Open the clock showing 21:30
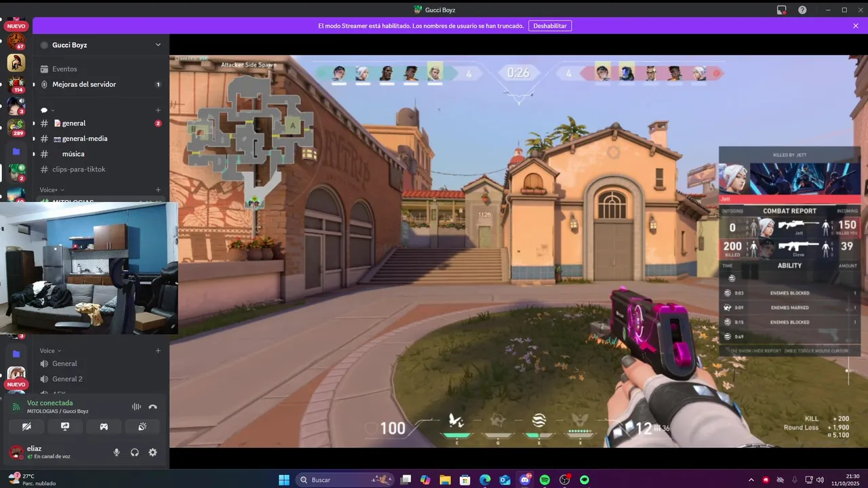This screenshot has height=488, width=868. coord(845,480)
